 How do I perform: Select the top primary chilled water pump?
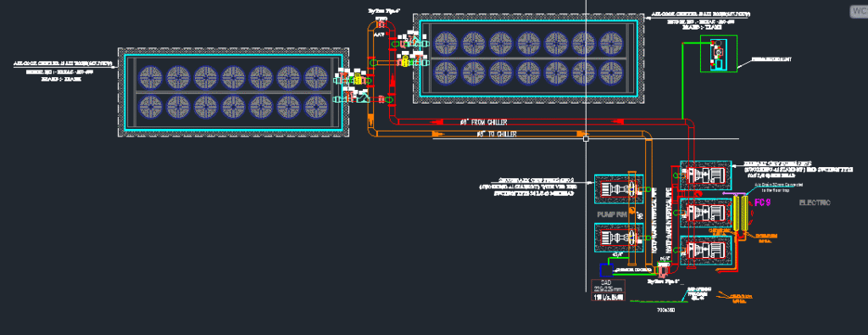click(705, 175)
